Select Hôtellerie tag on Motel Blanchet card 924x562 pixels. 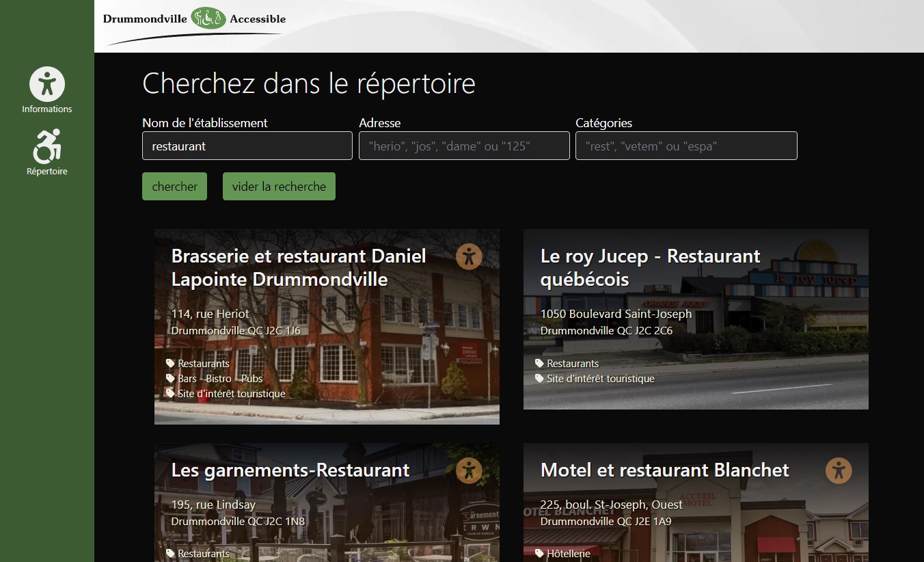569,553
